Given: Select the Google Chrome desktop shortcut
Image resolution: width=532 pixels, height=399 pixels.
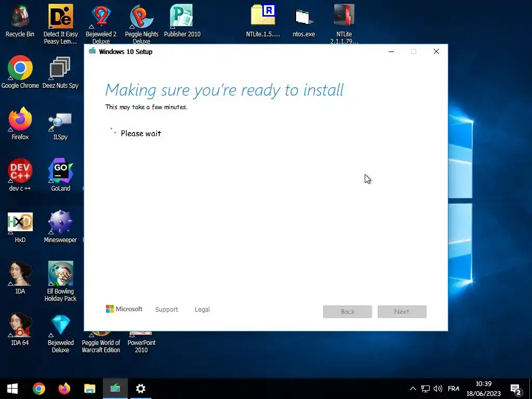Looking at the screenshot, I should point(20,72).
